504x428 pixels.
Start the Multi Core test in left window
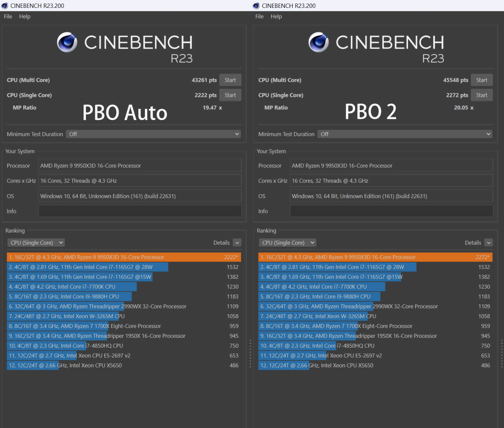(230, 80)
